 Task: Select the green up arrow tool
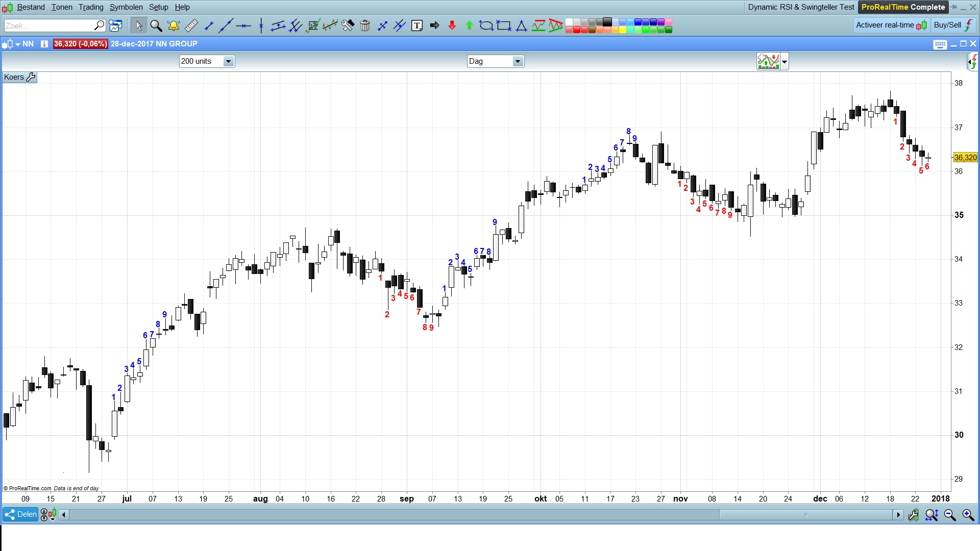[469, 26]
